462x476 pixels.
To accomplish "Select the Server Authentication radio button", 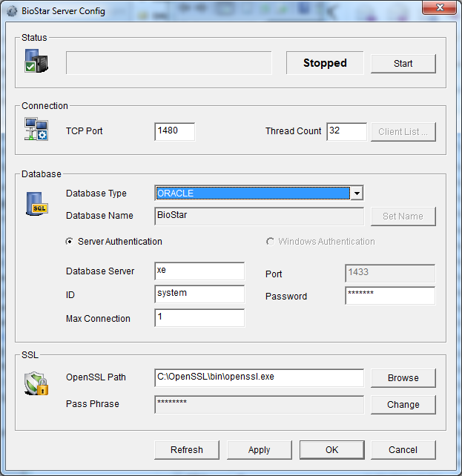I will pyautogui.click(x=70, y=242).
